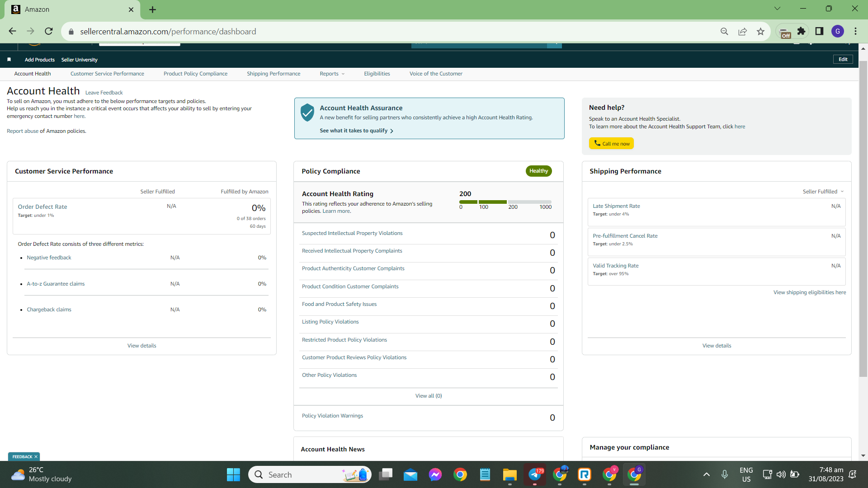Open Task View on the taskbar

click(386, 475)
